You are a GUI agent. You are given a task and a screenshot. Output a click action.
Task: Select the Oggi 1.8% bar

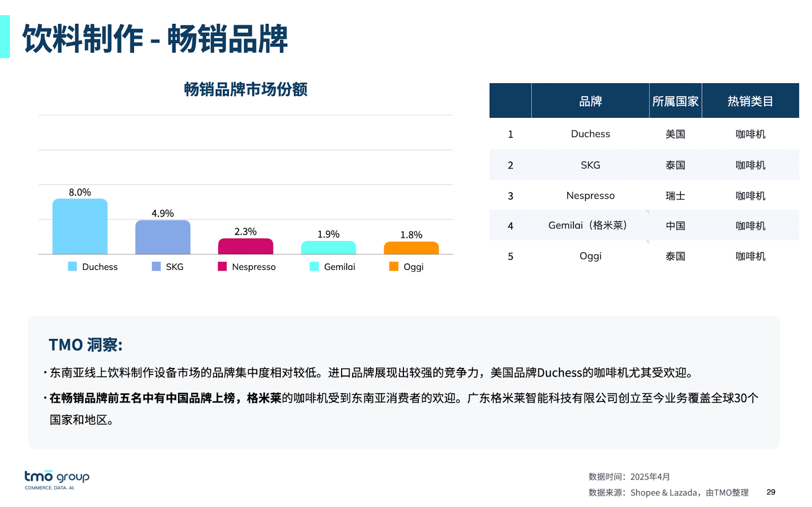point(411,248)
